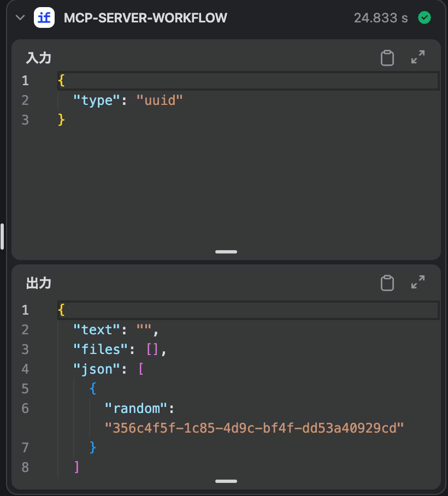Viewport: 448px width, 496px height.
Task: Click the blue if node icon
Action: point(44,17)
